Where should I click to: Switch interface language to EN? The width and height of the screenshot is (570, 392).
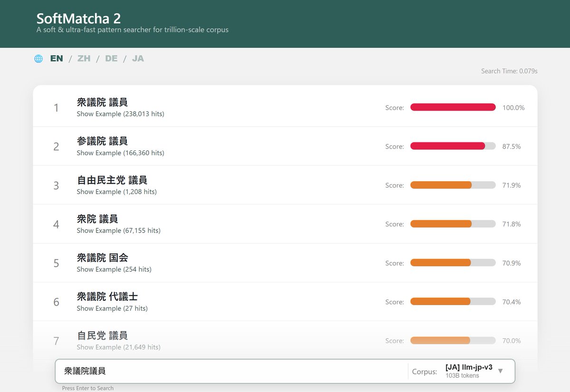[x=57, y=59]
